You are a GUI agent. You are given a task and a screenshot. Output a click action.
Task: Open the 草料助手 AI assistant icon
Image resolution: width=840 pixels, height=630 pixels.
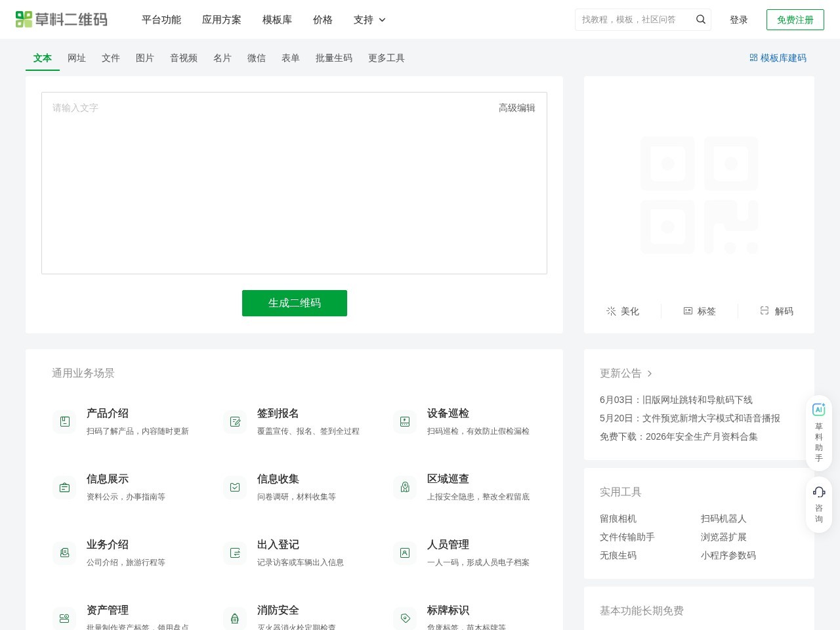[x=819, y=409]
